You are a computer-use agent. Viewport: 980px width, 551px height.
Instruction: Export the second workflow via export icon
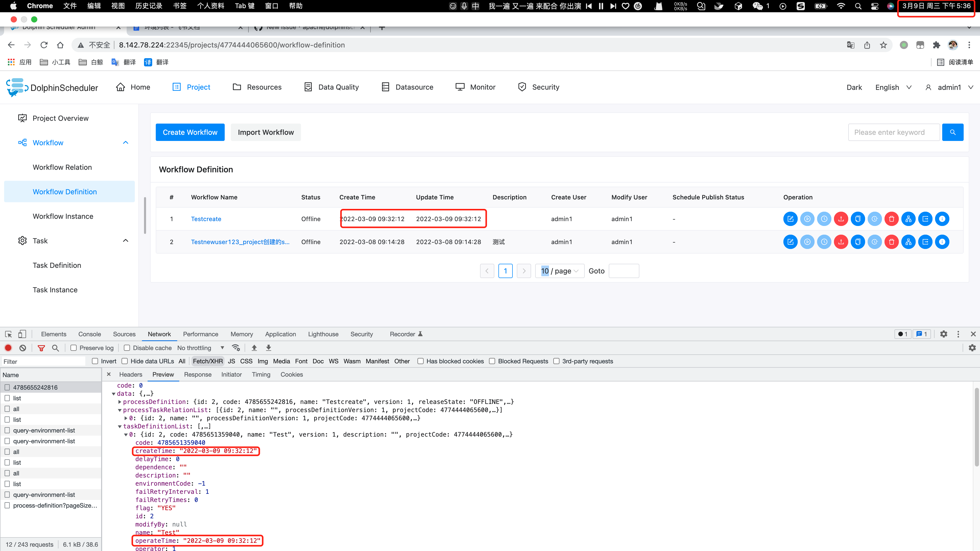925,242
